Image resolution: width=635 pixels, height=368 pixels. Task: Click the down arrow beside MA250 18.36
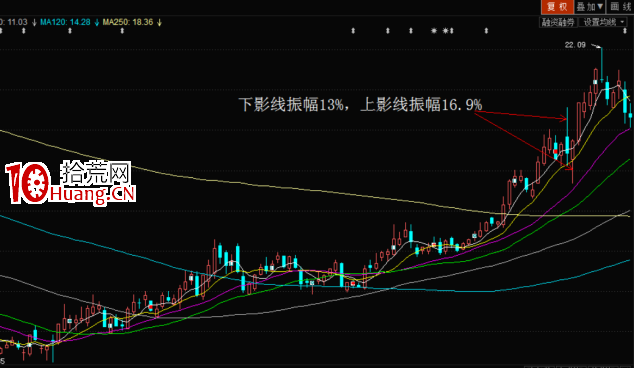click(160, 23)
